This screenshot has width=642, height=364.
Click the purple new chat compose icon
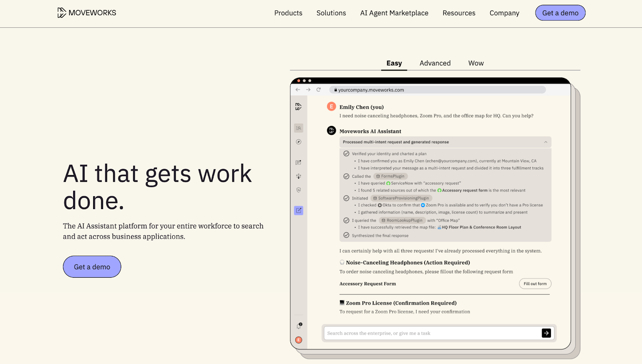click(x=299, y=210)
